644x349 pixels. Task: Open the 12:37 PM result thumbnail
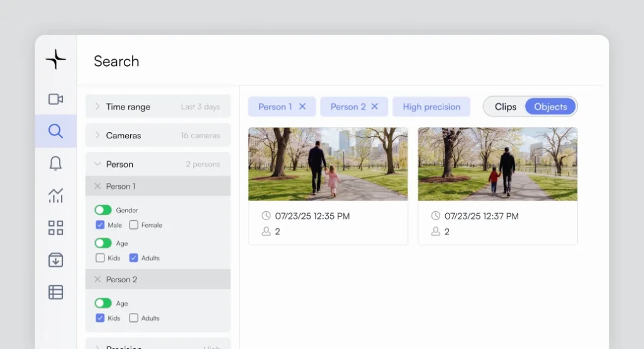tap(498, 164)
